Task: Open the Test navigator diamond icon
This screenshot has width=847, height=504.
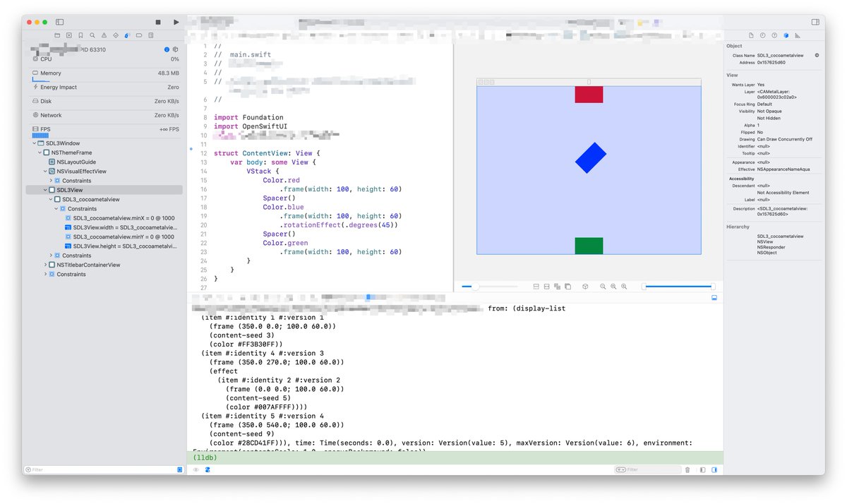Action: (116, 35)
